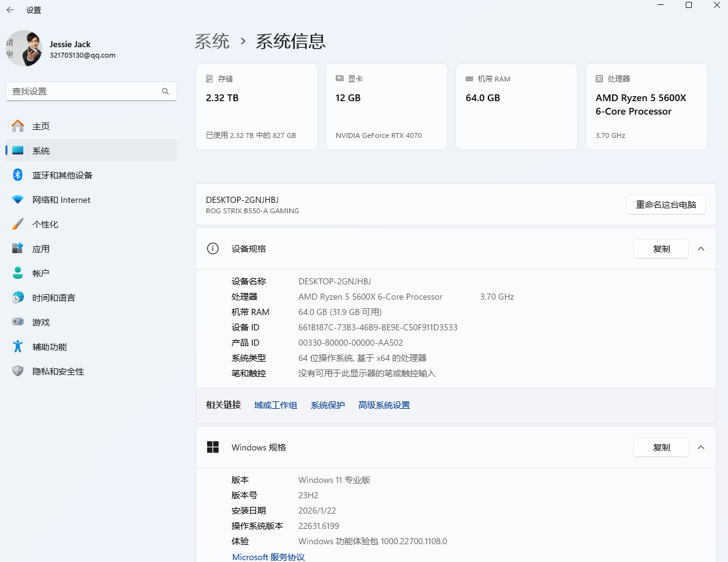Select the Bluetooth icon for 蓝牙和其他设备
The height and width of the screenshot is (562, 728).
(x=18, y=175)
